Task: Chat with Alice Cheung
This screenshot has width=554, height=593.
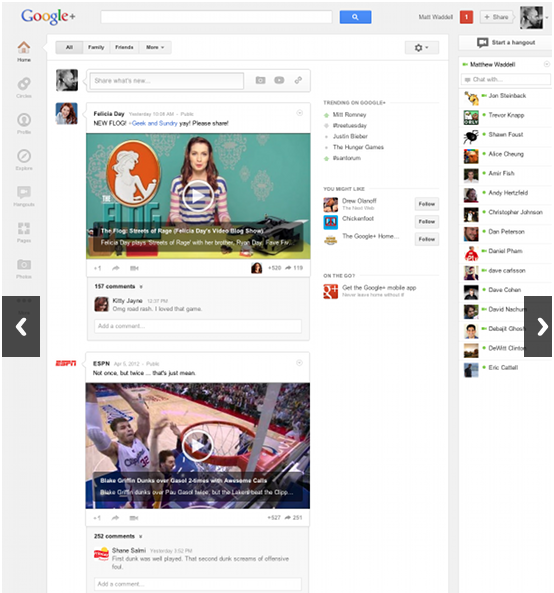Action: (506, 156)
